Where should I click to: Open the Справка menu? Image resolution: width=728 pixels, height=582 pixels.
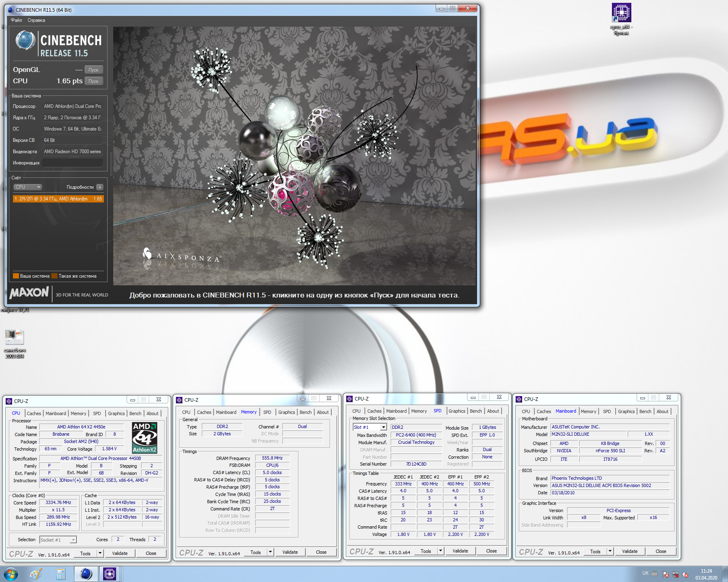click(36, 20)
